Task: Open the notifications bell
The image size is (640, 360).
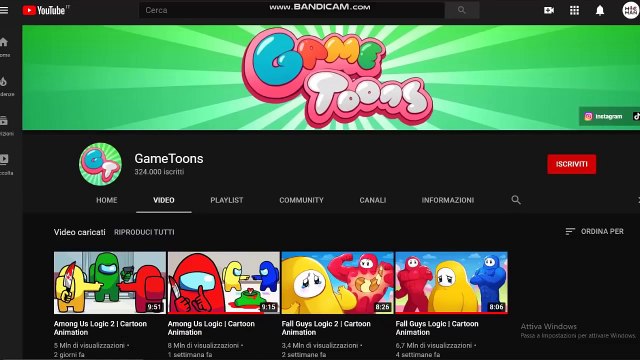Action: [600, 10]
